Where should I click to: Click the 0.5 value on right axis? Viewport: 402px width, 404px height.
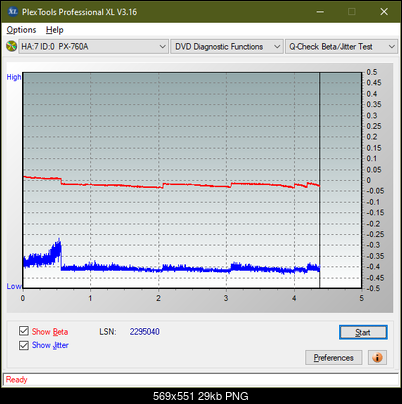tap(372, 72)
